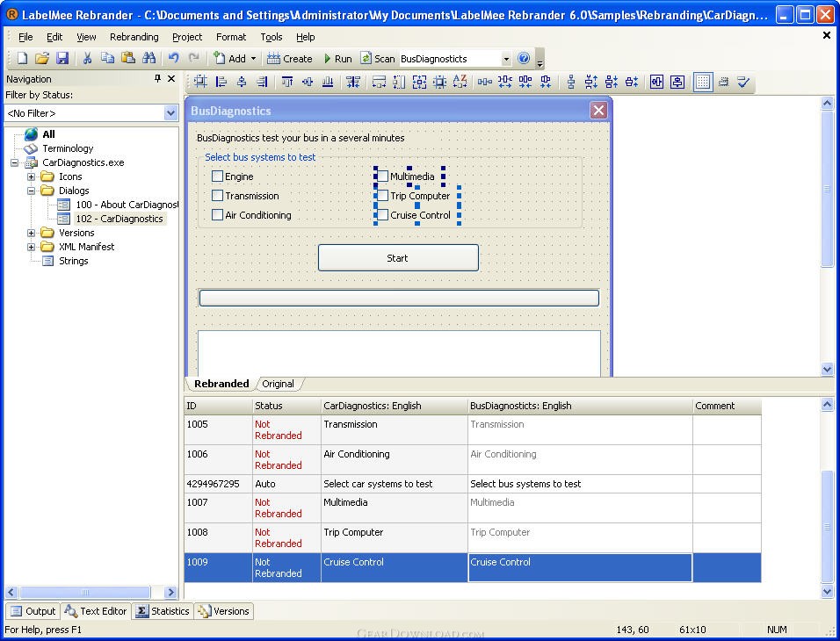Cut the selection with the scissors icon

87,58
